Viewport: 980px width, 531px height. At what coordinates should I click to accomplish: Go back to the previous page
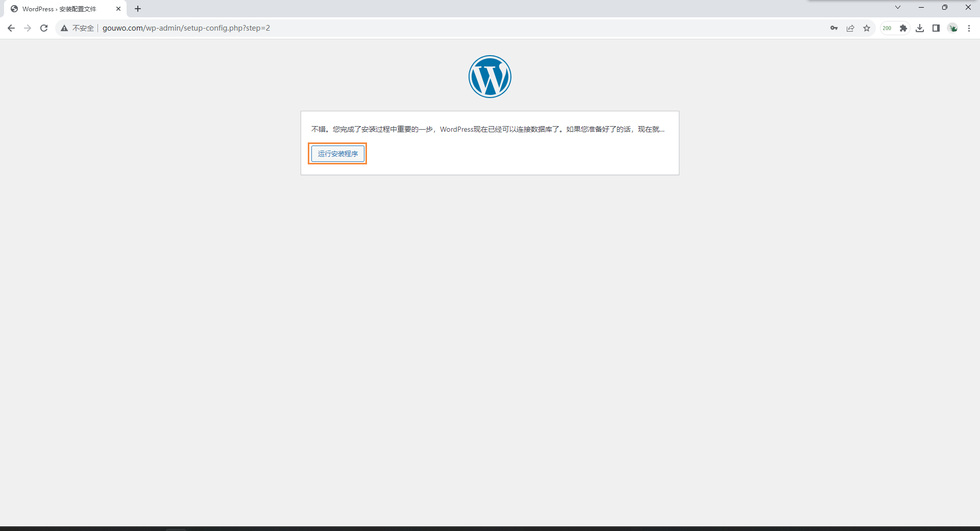11,28
